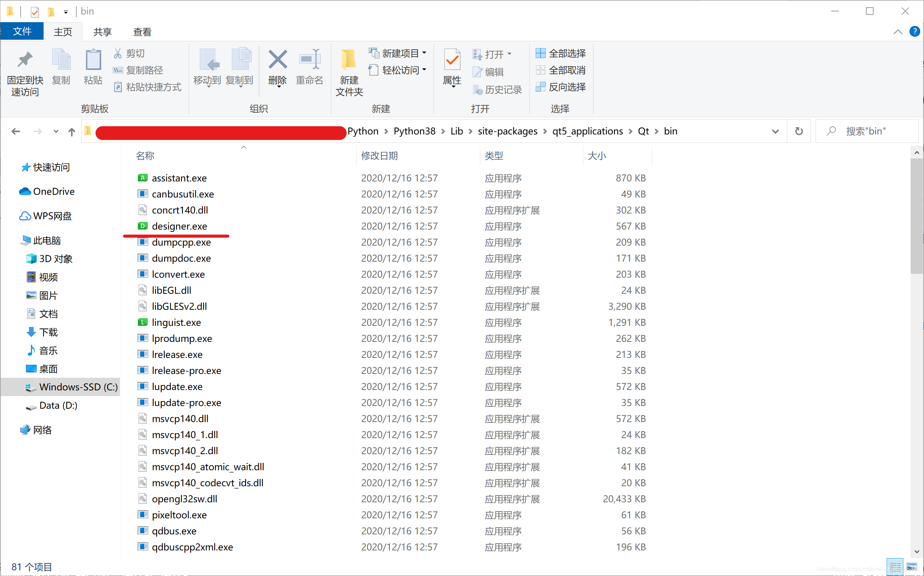This screenshot has width=924, height=576.
Task: Switch to the Home tab
Action: coord(63,32)
